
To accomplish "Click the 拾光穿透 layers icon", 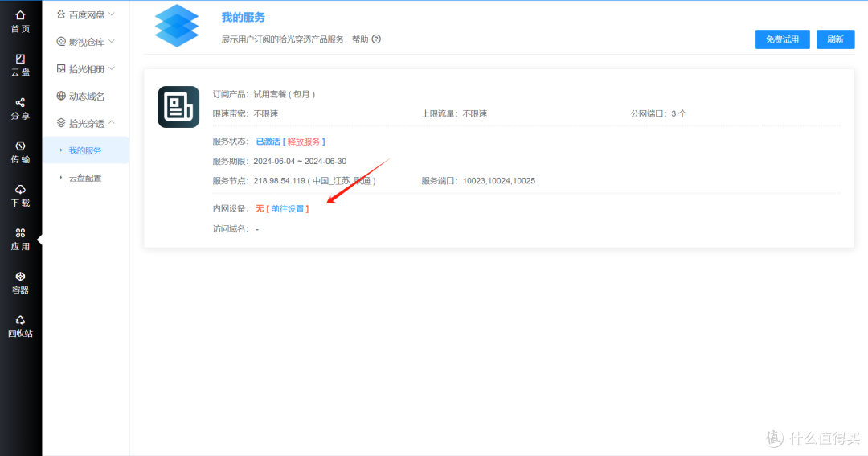I will pyautogui.click(x=61, y=123).
